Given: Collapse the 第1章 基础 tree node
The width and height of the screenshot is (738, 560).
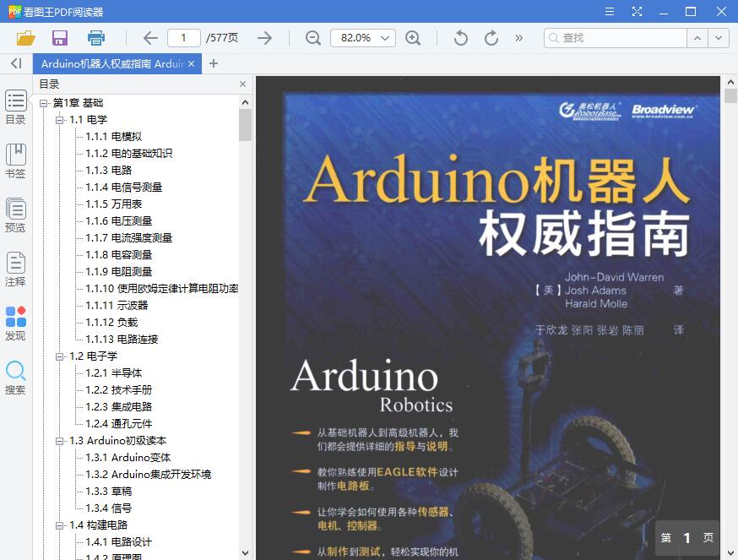Looking at the screenshot, I should [x=43, y=103].
